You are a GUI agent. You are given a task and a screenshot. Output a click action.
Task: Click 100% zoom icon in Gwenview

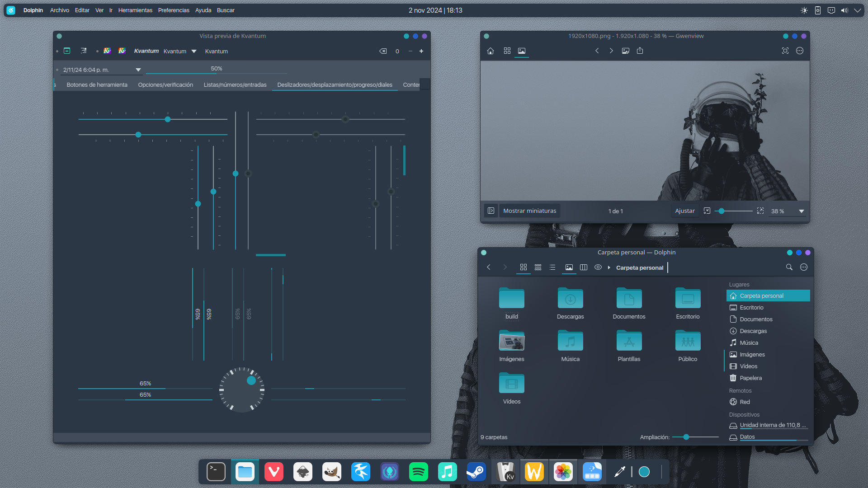(x=760, y=211)
